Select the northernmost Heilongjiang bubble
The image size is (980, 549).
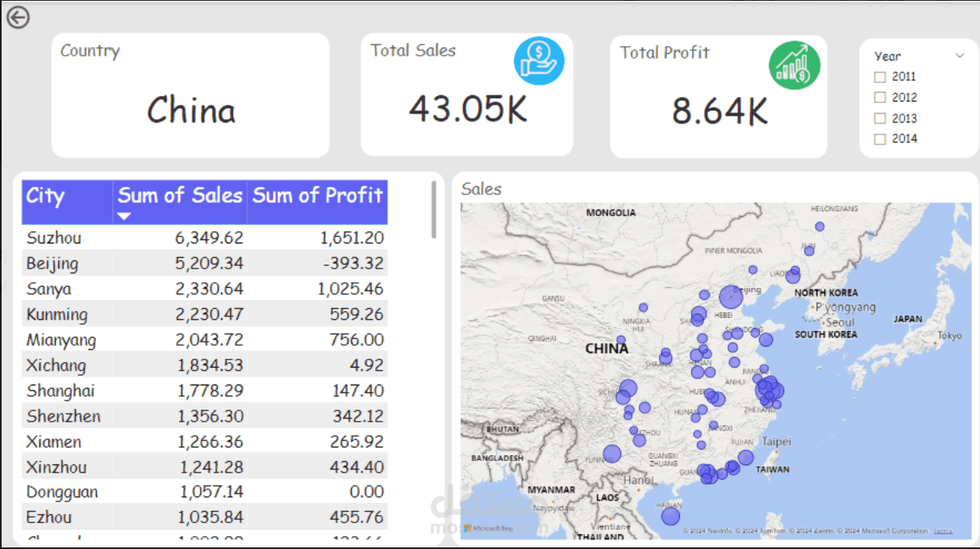pos(819,227)
